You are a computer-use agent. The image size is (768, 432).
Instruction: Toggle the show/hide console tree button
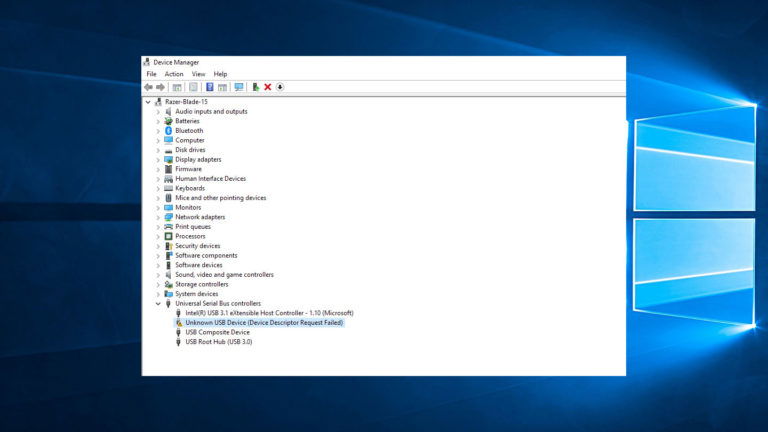tap(177, 87)
